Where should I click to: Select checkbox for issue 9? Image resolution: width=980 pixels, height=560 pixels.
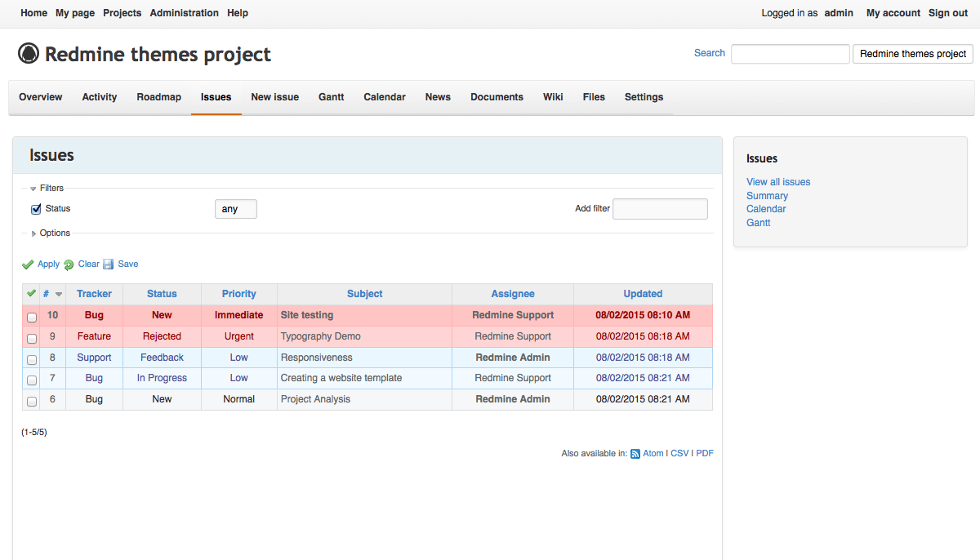pos(32,338)
